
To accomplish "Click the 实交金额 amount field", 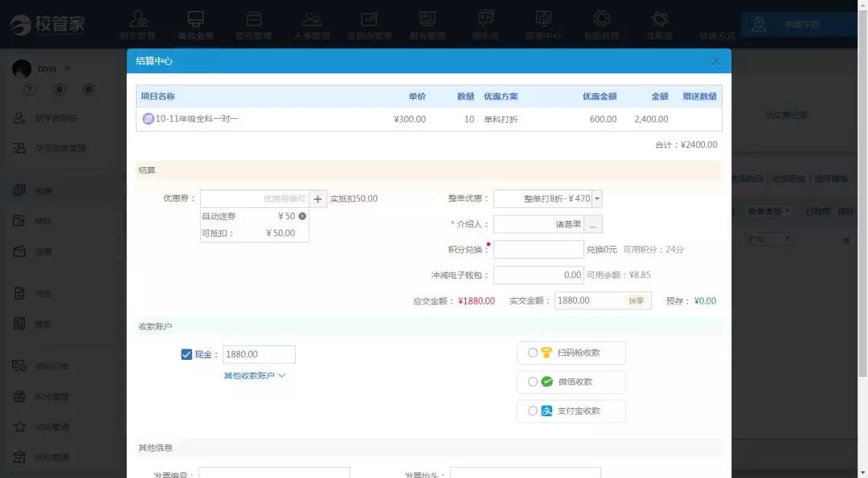I will click(x=588, y=300).
